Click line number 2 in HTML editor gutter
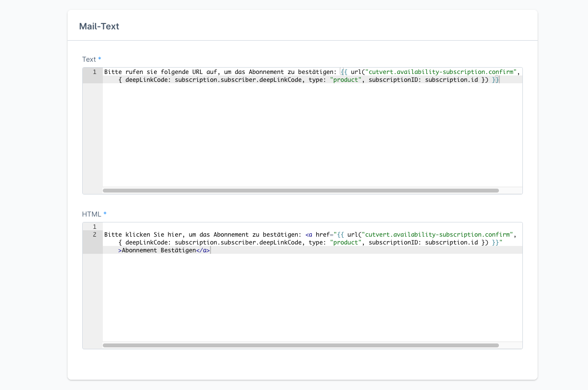The width and height of the screenshot is (588, 390). click(94, 235)
